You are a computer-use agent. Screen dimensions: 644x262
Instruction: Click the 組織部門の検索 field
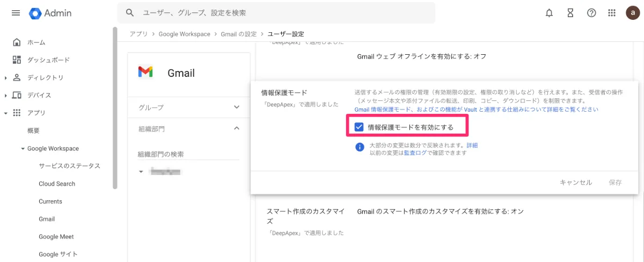189,154
